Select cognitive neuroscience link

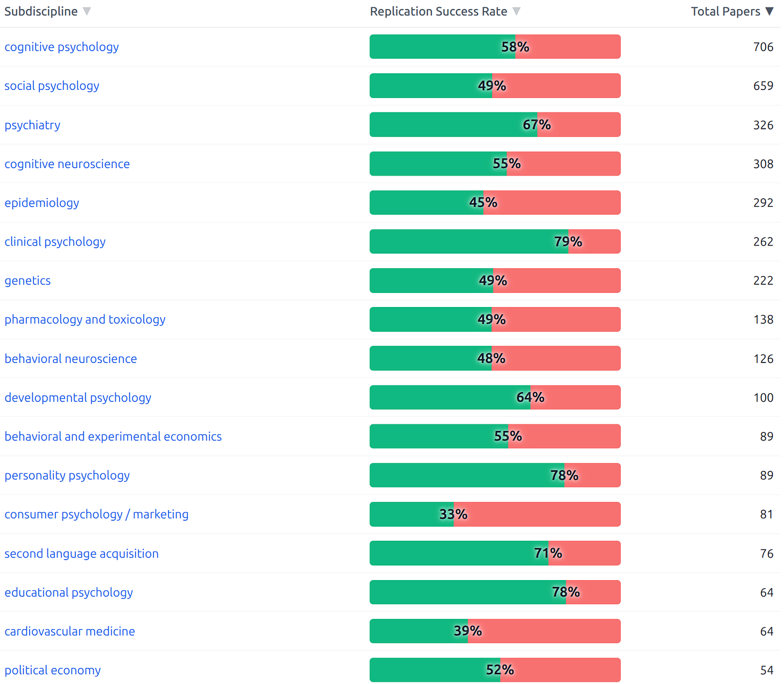(67, 164)
